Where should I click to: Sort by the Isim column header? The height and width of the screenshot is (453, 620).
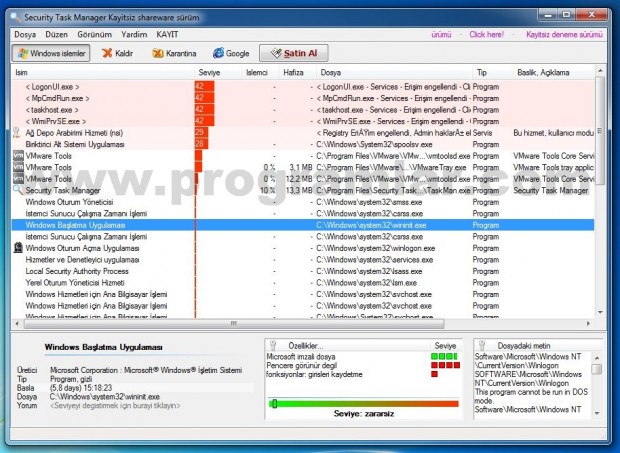click(103, 72)
